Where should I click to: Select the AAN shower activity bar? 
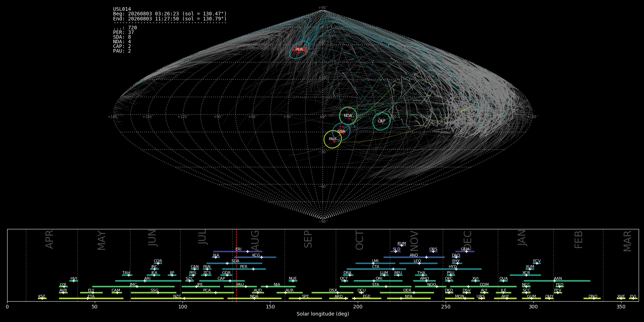pyautogui.click(x=557, y=281)
